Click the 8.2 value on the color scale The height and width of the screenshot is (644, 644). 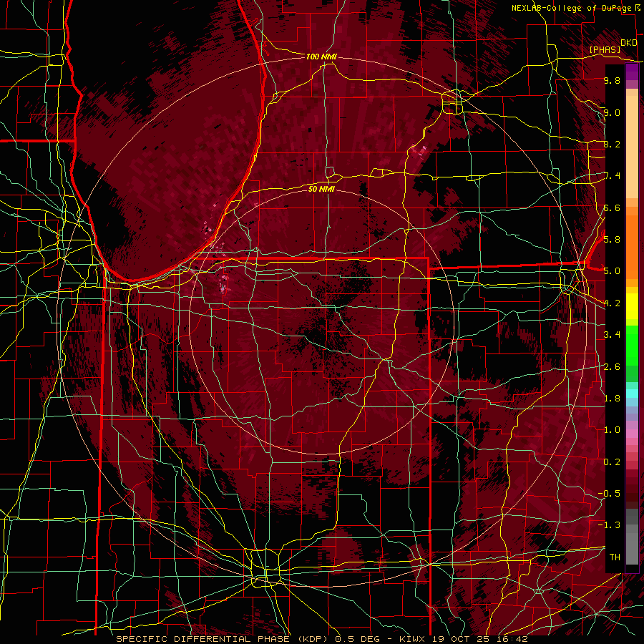click(612, 144)
